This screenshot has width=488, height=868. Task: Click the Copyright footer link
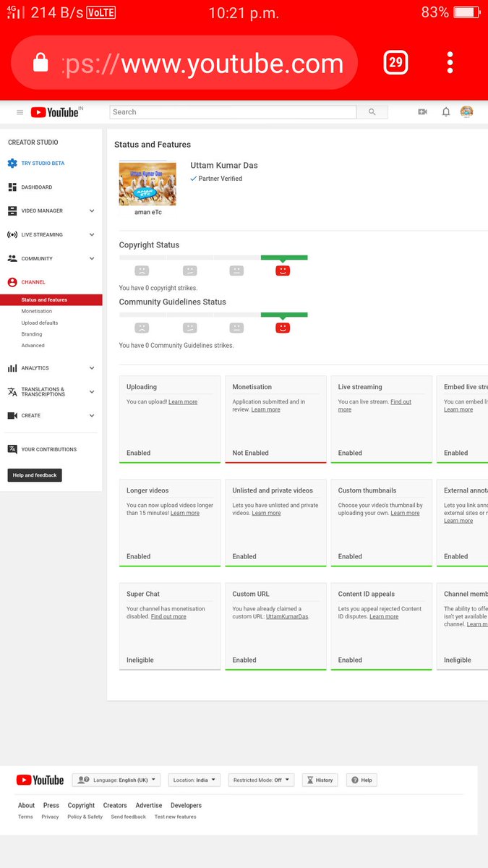point(81,805)
